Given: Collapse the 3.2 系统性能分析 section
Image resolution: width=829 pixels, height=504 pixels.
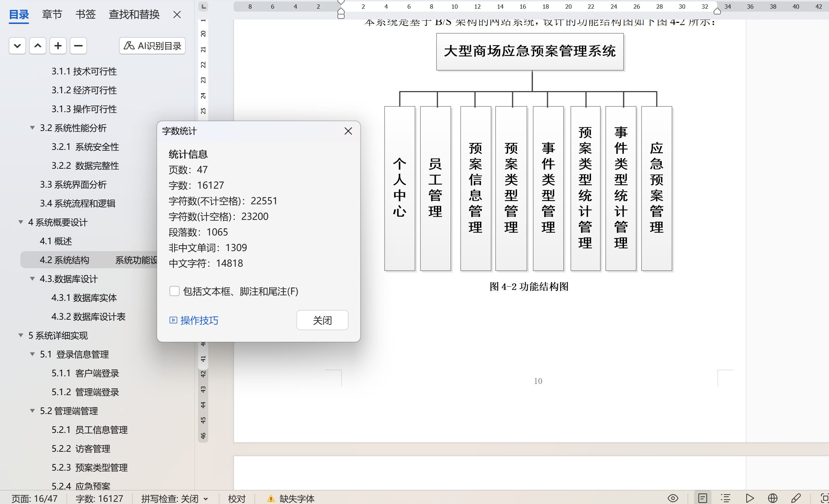Looking at the screenshot, I should tap(32, 128).
